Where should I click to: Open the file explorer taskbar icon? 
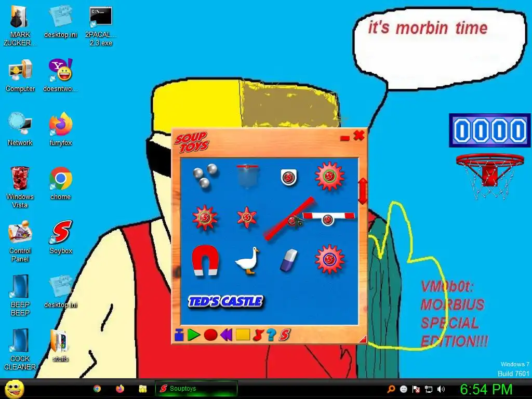[143, 389]
